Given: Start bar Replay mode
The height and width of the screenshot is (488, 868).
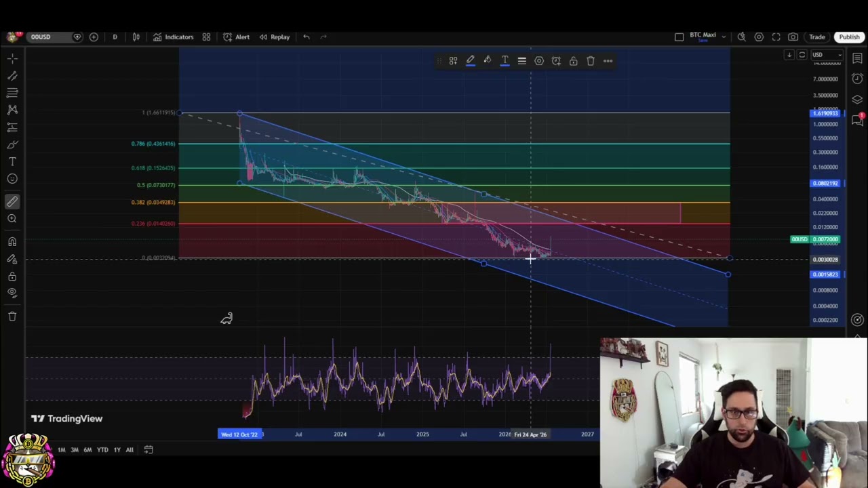Looking at the screenshot, I should tap(274, 37).
